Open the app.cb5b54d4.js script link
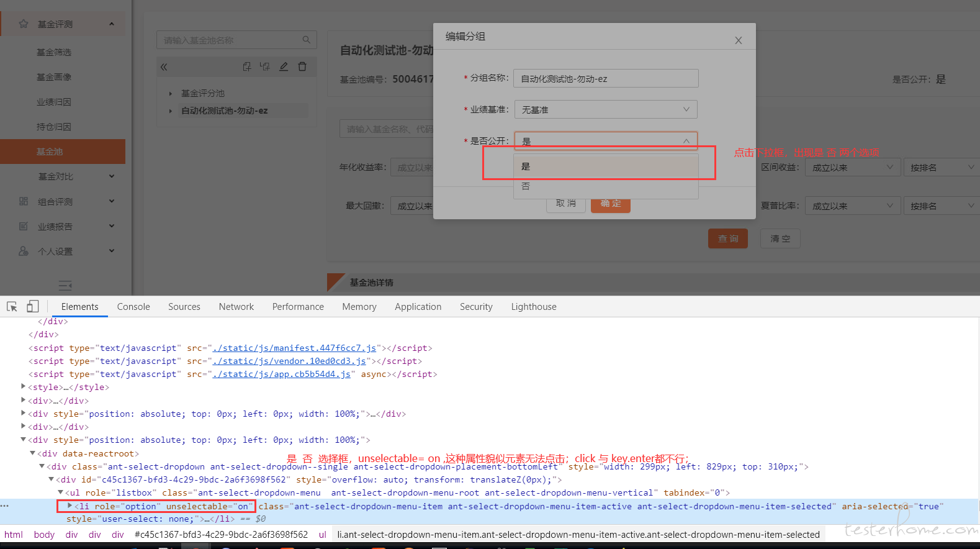Viewport: 980px width, 549px height. tap(282, 374)
